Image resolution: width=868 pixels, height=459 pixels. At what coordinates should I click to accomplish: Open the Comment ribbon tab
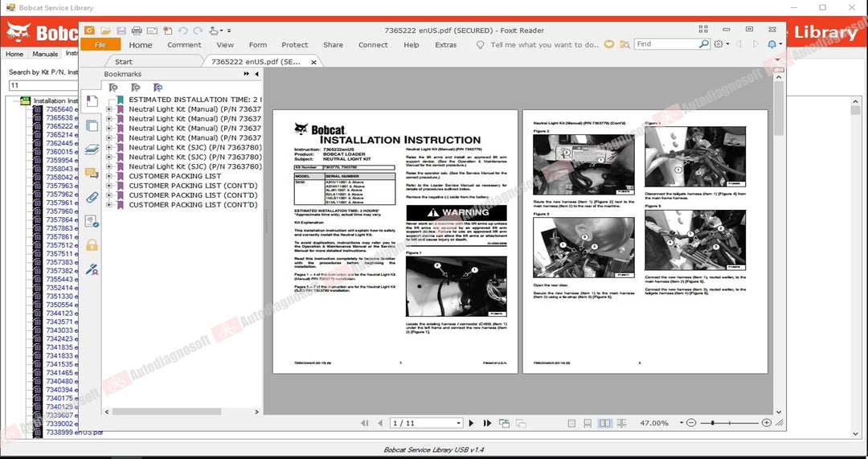[184, 45]
